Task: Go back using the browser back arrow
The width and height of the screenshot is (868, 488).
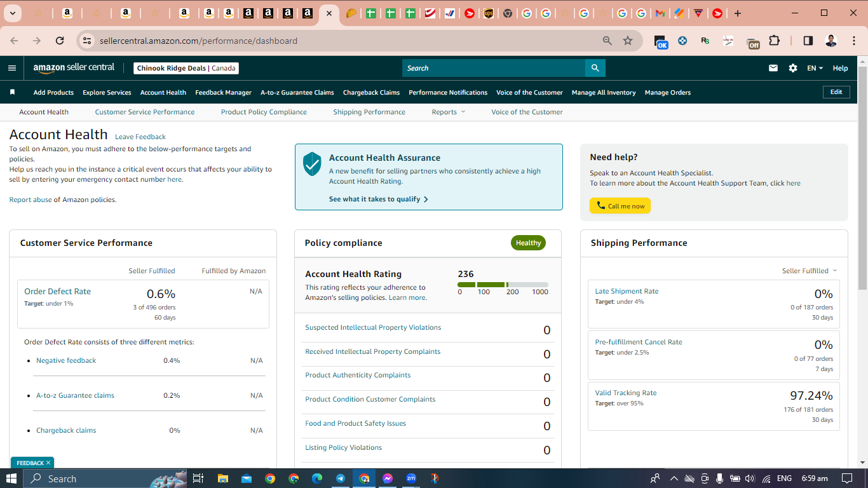Action: click(x=14, y=41)
